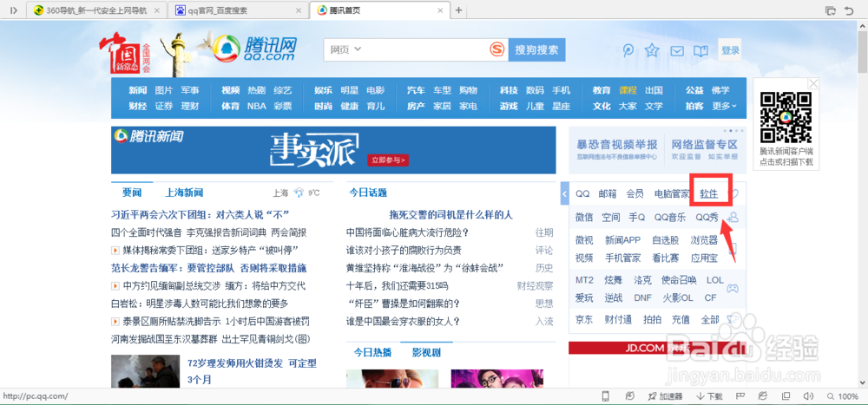Switch to the 360导航 browser tab
The height and width of the screenshot is (405, 868).
96,10
